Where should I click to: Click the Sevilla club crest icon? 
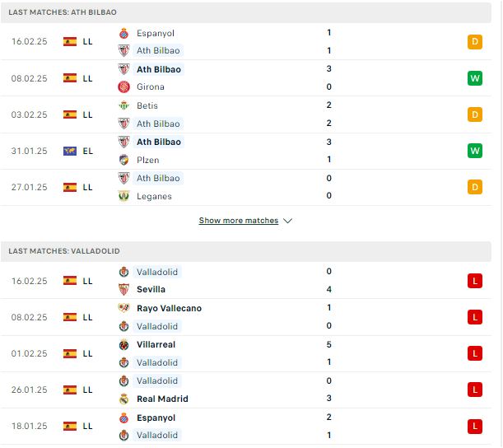click(x=123, y=289)
